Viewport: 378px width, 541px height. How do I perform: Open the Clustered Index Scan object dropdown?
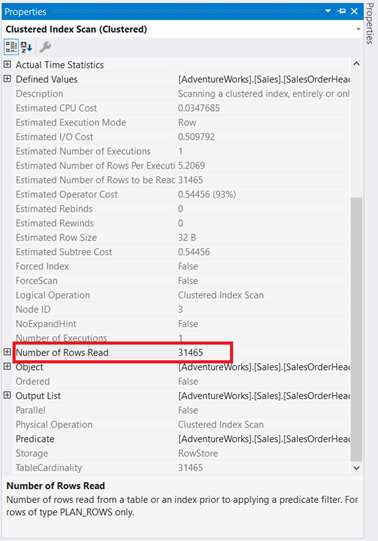pyautogui.click(x=358, y=29)
